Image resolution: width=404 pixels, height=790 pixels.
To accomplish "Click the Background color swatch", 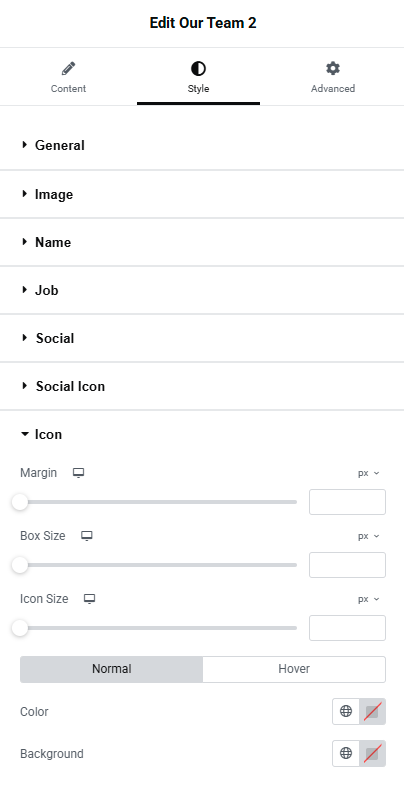I will (x=372, y=753).
